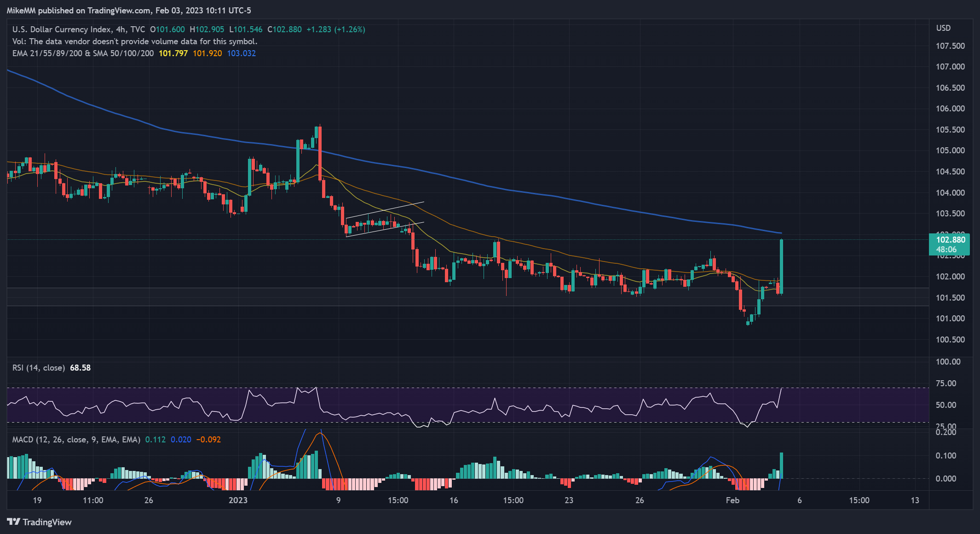The width and height of the screenshot is (980, 534).
Task: Click the MACD line value 0.020
Action: [181, 440]
